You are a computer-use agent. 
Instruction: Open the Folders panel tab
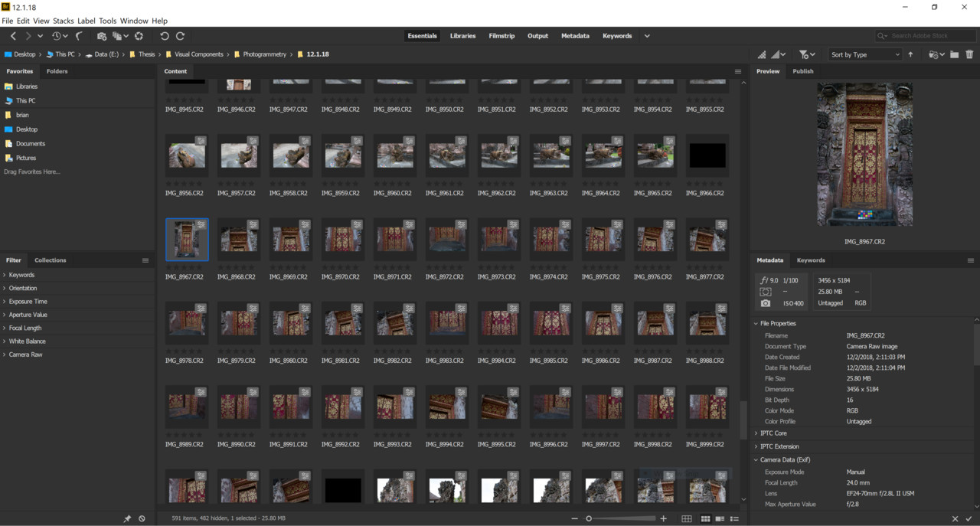coord(57,71)
